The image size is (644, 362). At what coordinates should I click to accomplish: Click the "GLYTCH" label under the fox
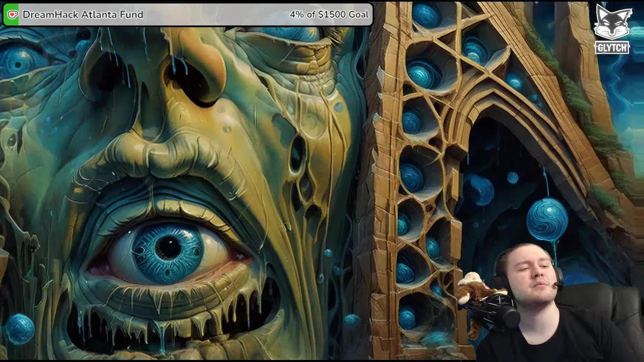[x=612, y=48]
